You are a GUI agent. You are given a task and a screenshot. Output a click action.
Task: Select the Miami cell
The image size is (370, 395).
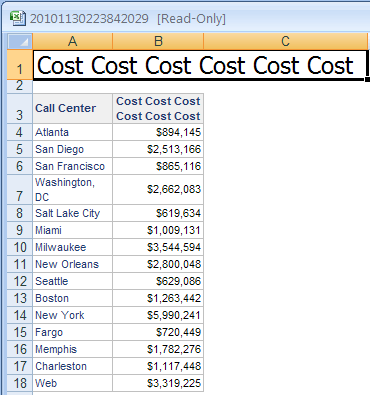click(73, 230)
